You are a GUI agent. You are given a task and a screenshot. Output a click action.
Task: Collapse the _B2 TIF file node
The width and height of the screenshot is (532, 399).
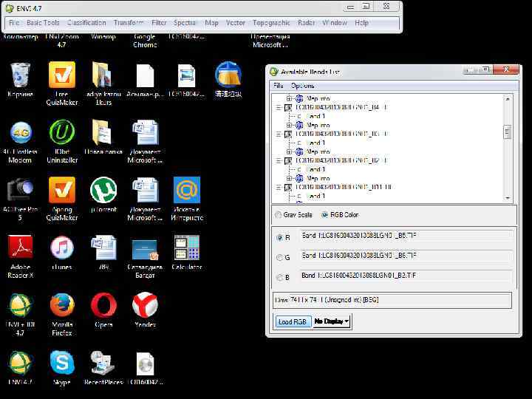(x=279, y=160)
